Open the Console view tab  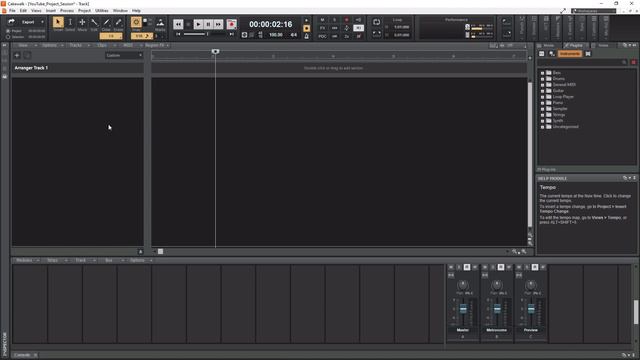point(22,355)
